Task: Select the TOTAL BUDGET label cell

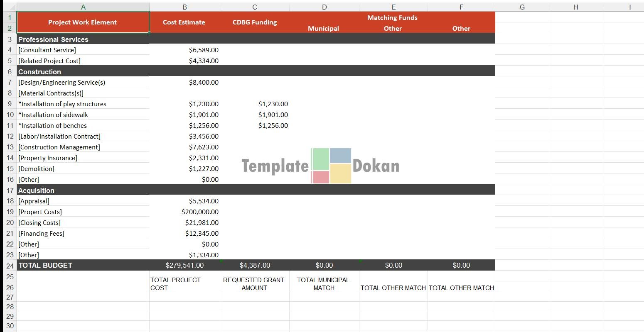Action: (46, 265)
